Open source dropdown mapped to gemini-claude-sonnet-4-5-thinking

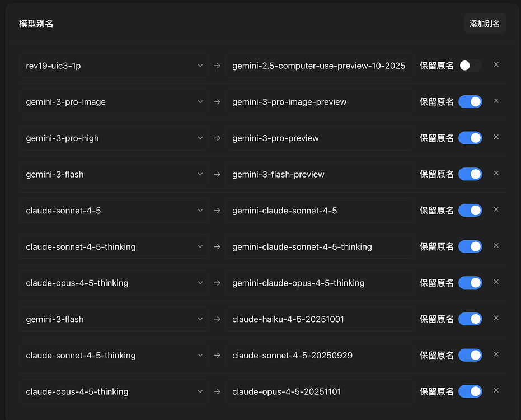pyautogui.click(x=114, y=247)
